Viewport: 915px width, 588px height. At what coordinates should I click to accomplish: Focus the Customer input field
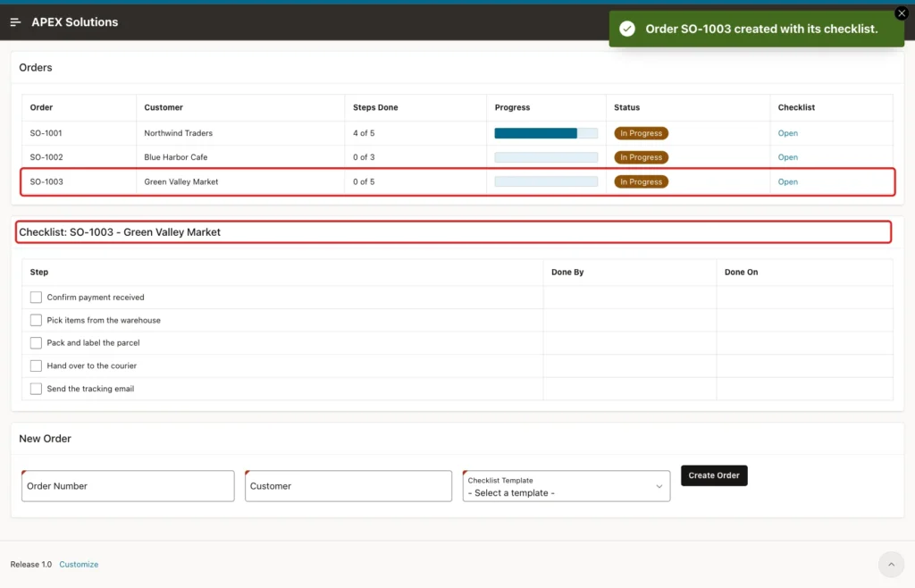(348, 486)
